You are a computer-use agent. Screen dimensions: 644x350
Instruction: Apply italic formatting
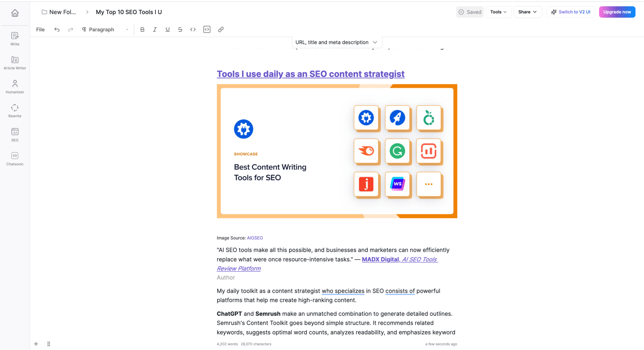click(155, 30)
